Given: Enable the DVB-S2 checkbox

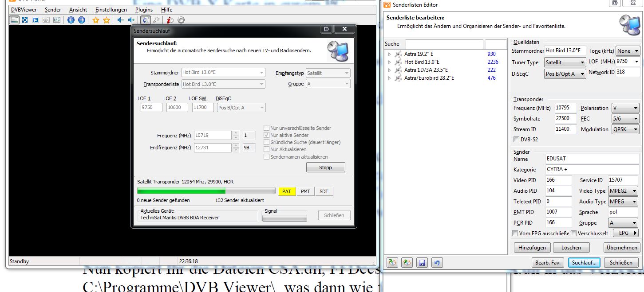Looking at the screenshot, I should point(516,140).
